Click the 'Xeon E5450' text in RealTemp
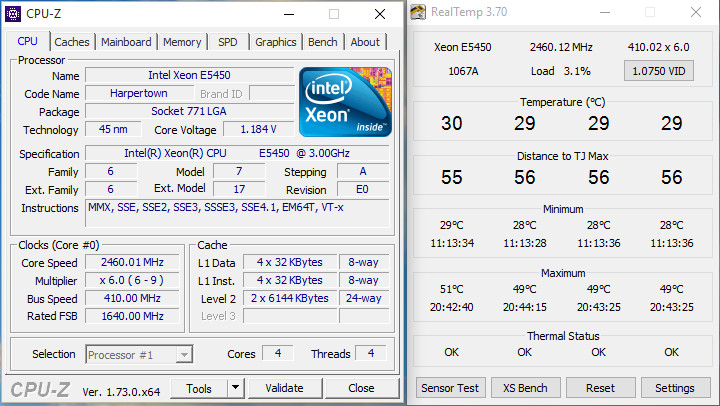720x406 pixels. coord(463,47)
